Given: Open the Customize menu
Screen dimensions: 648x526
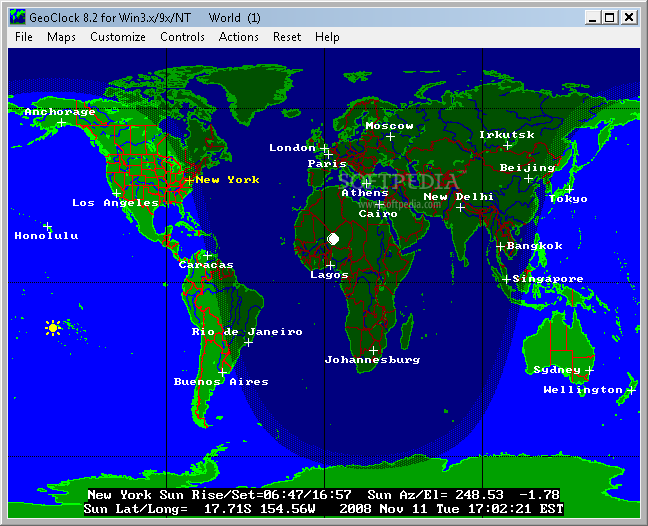Looking at the screenshot, I should pos(118,37).
